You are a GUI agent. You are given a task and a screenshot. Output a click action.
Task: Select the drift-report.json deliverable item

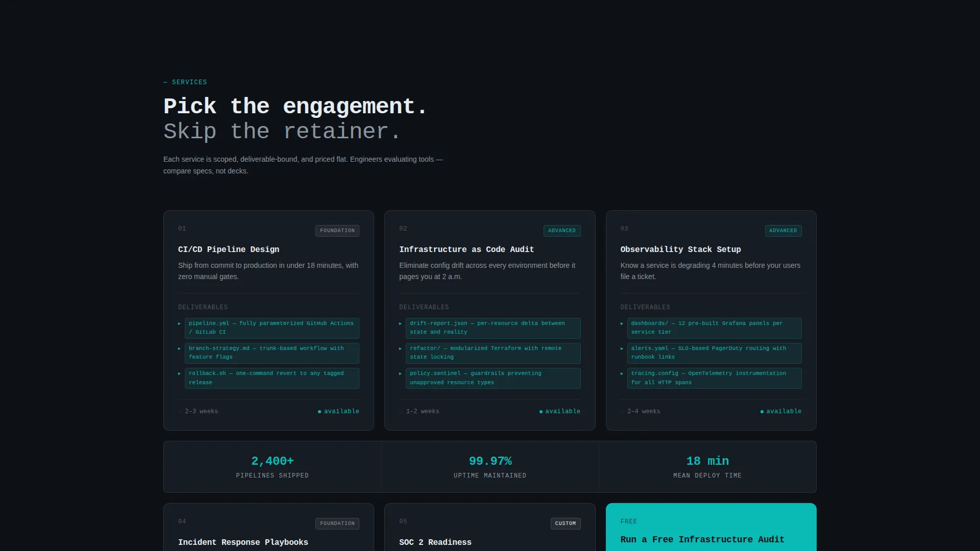tap(493, 328)
